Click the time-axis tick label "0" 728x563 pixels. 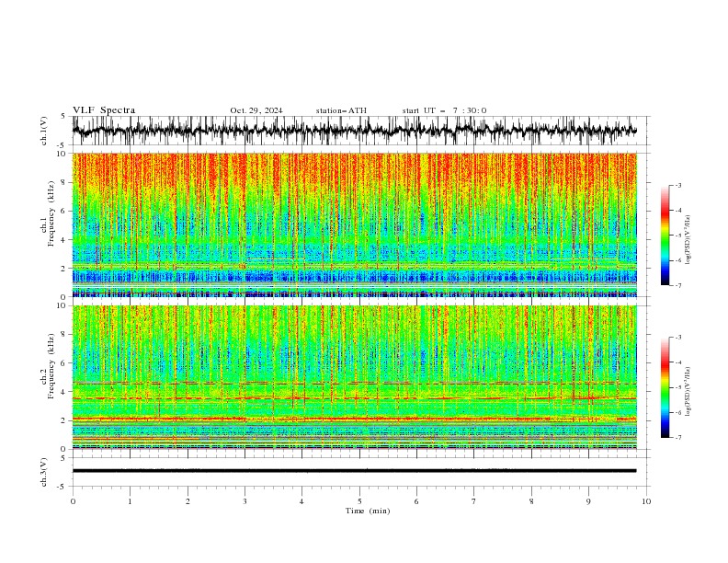73,501
